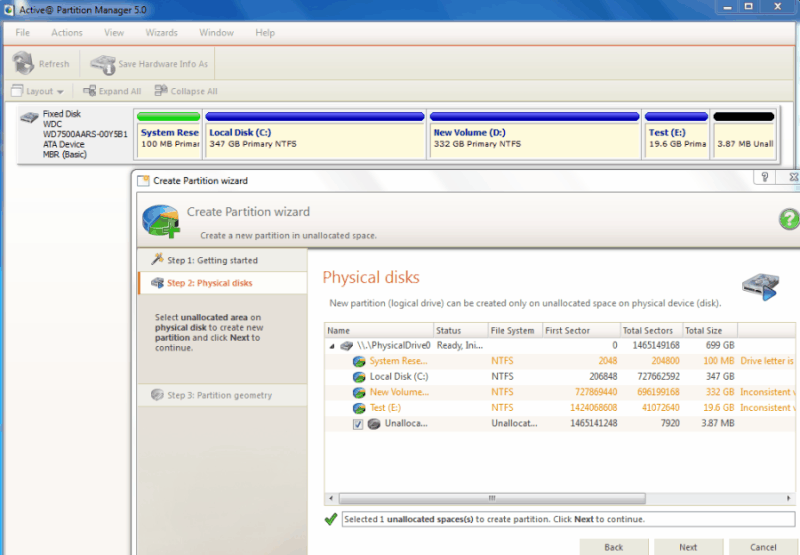Sort by the Total Sectors column header
The image size is (800, 555).
pos(652,331)
